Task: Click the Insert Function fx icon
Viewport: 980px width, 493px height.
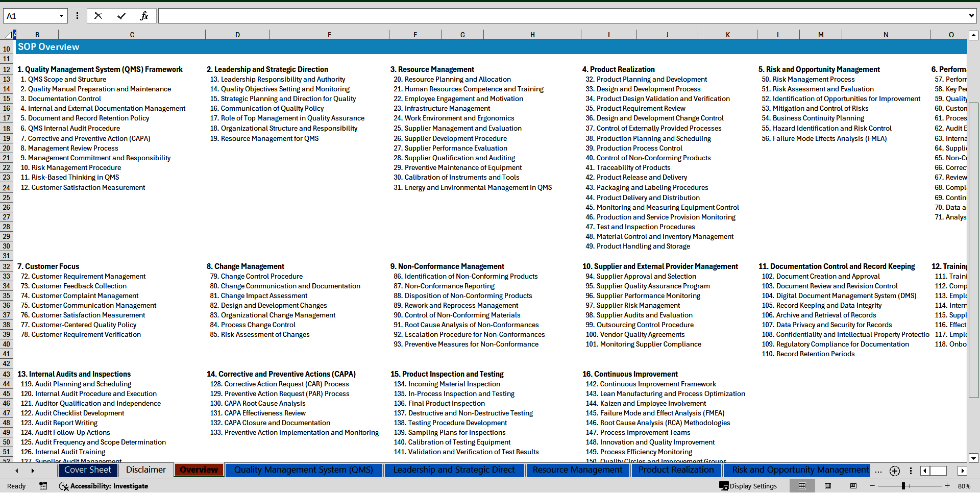Action: [144, 16]
